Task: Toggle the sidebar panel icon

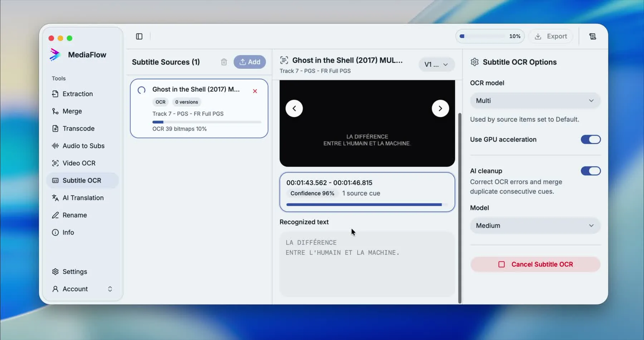Action: pyautogui.click(x=139, y=37)
